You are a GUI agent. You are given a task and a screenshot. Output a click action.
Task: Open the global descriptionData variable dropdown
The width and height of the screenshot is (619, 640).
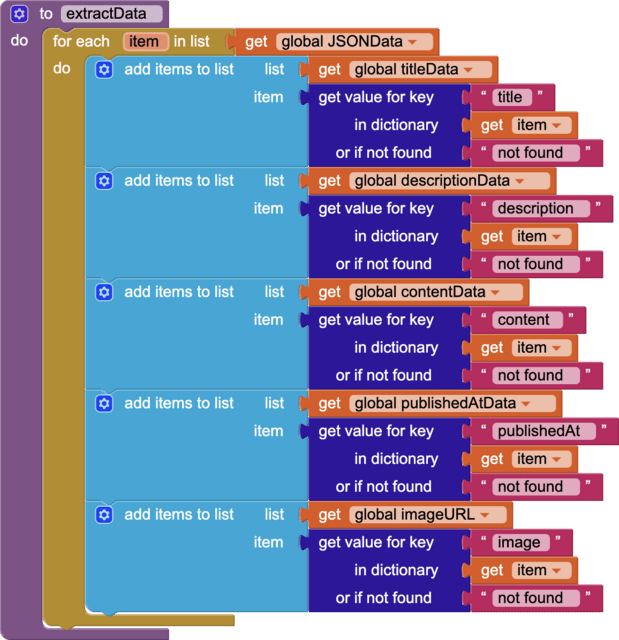pyautogui.click(x=519, y=181)
